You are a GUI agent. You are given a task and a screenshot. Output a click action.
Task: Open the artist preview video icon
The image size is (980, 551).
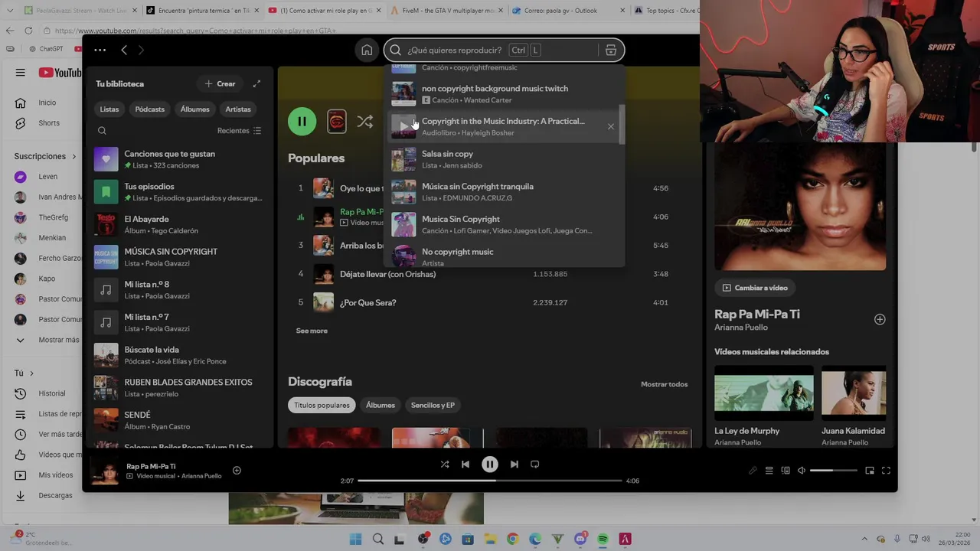pyautogui.click(x=337, y=122)
